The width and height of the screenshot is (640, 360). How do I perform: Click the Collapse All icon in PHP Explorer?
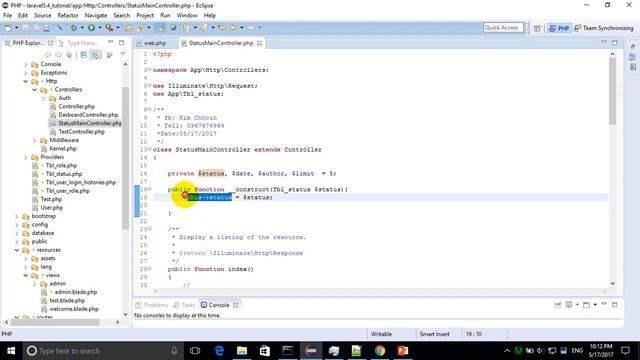click(84, 55)
